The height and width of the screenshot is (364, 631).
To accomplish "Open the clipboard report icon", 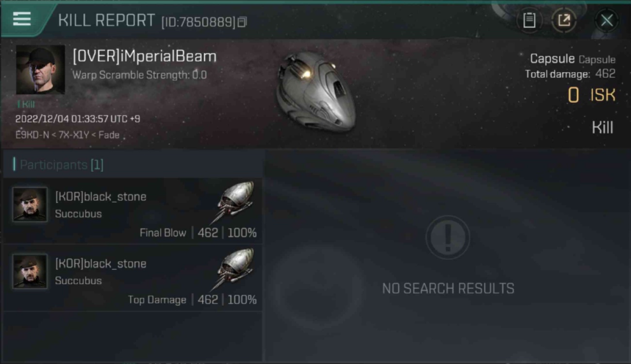I will (529, 20).
